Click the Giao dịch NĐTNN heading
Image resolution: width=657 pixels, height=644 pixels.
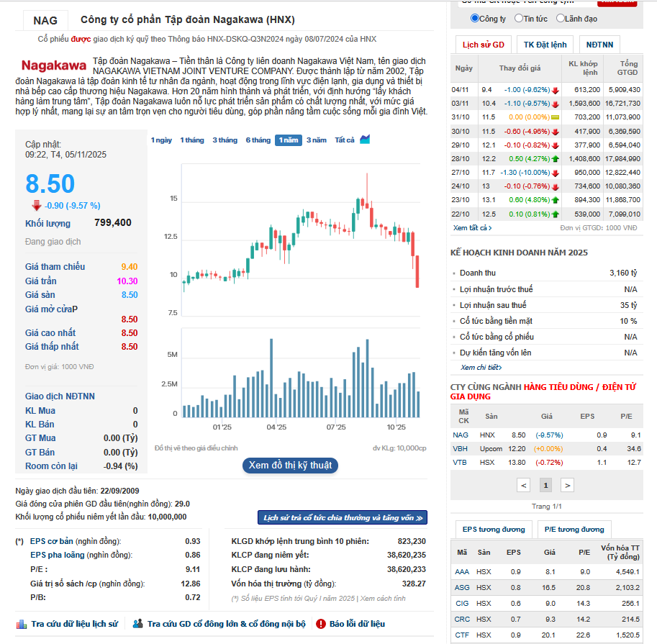(x=60, y=396)
